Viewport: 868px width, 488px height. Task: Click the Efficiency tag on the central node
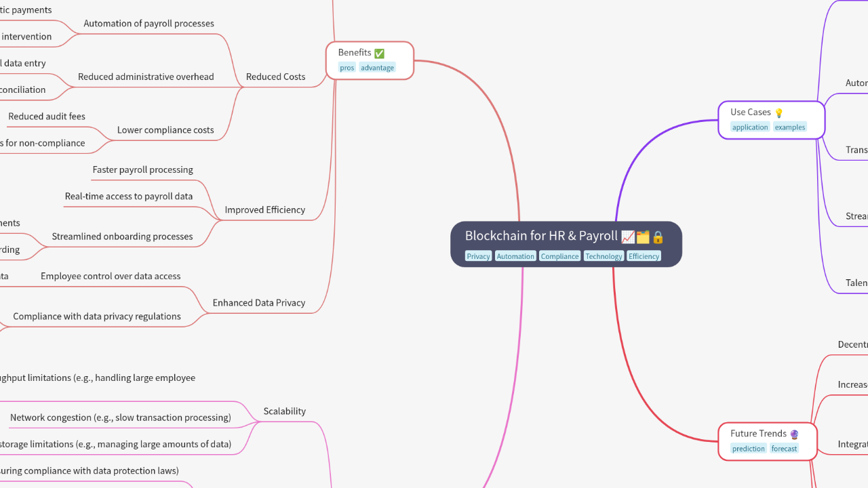[644, 256]
